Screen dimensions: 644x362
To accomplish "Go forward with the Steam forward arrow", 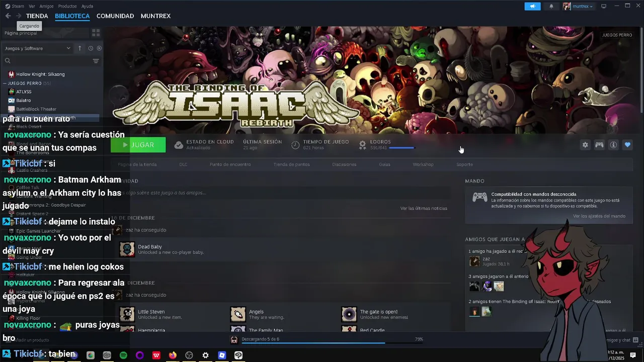I will click(19, 16).
